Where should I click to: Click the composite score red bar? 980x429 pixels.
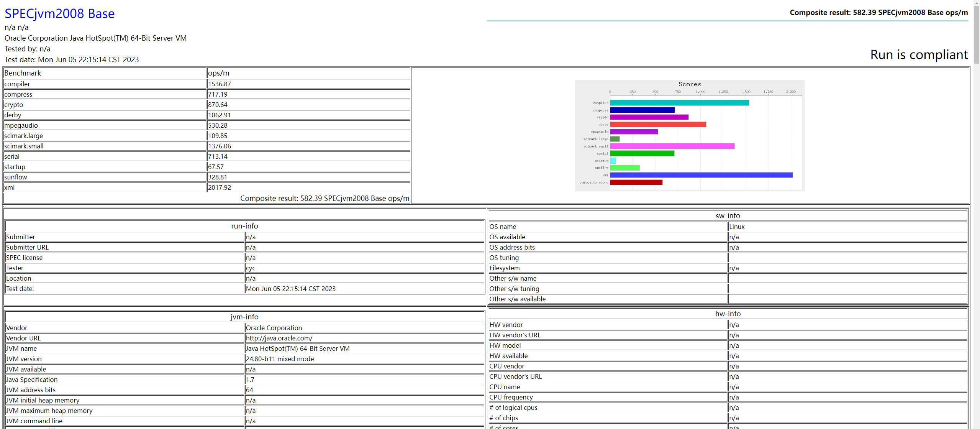(636, 182)
